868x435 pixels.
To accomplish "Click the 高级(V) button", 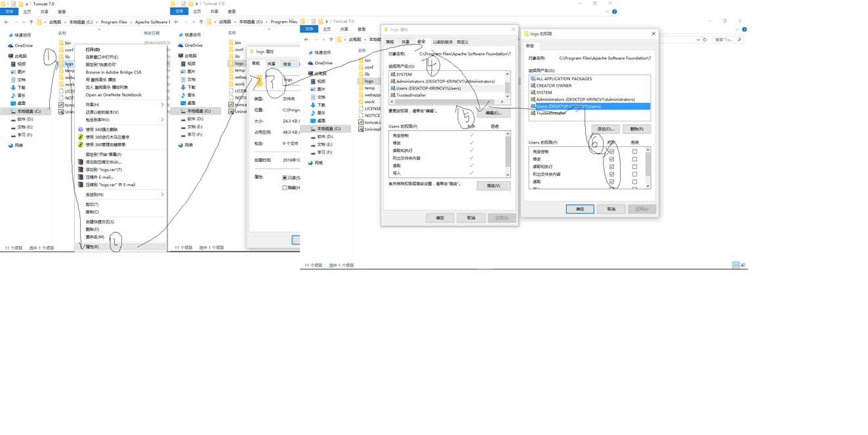I will pos(493,186).
